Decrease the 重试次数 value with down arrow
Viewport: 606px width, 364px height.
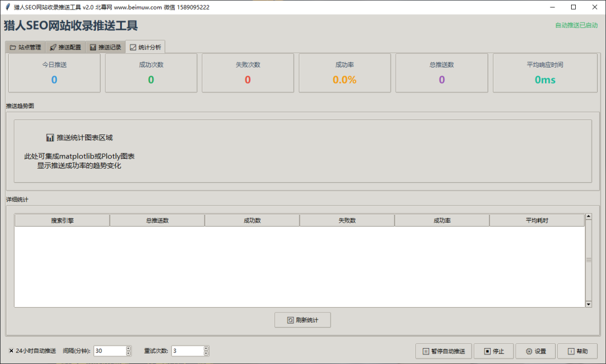click(x=206, y=354)
